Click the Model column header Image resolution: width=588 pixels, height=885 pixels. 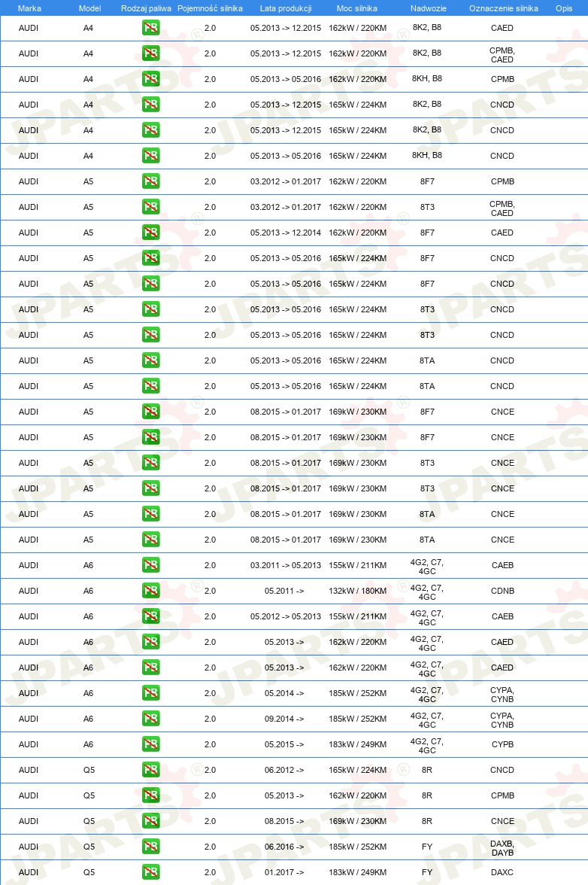(89, 8)
